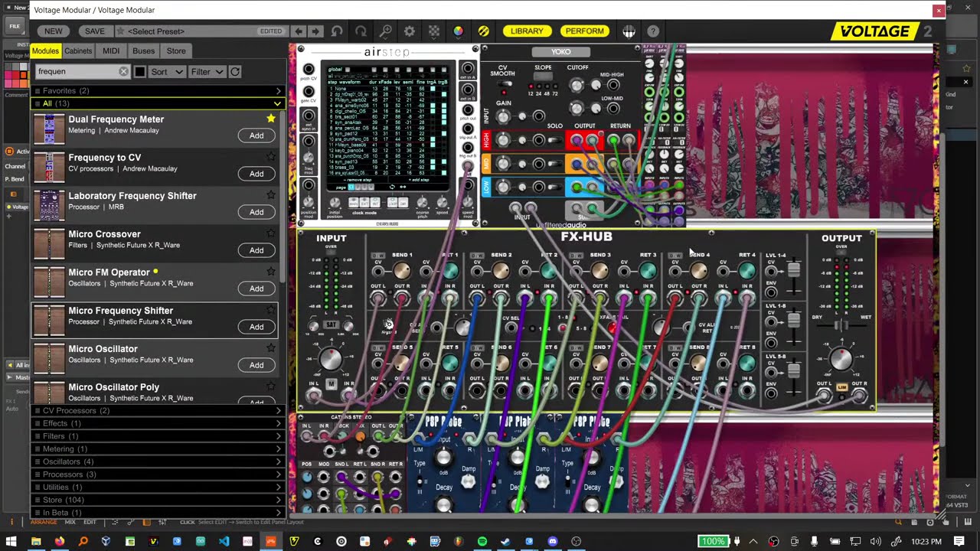Favorite the Micro Frequency Shifter module
Screen dimensions: 980x551
[270, 310]
